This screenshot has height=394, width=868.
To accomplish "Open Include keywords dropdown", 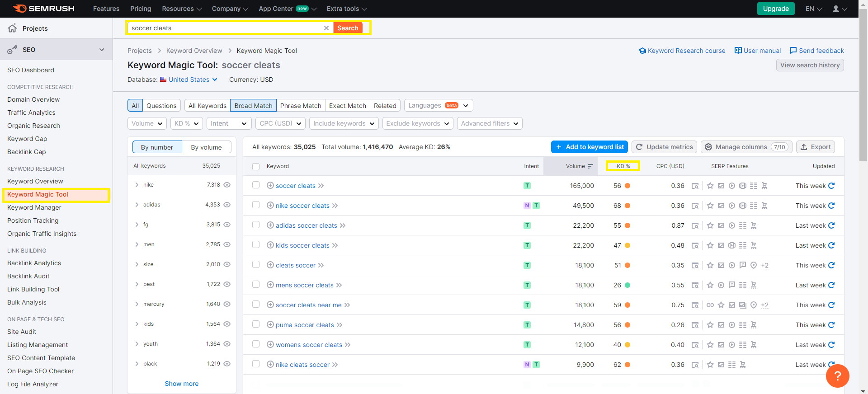I will [x=344, y=123].
